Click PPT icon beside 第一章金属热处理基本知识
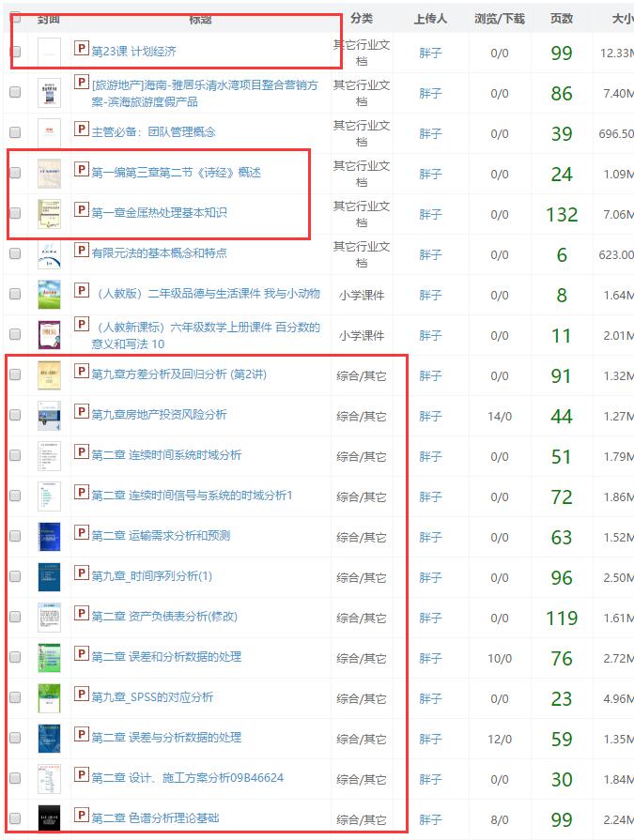 pos(81,211)
